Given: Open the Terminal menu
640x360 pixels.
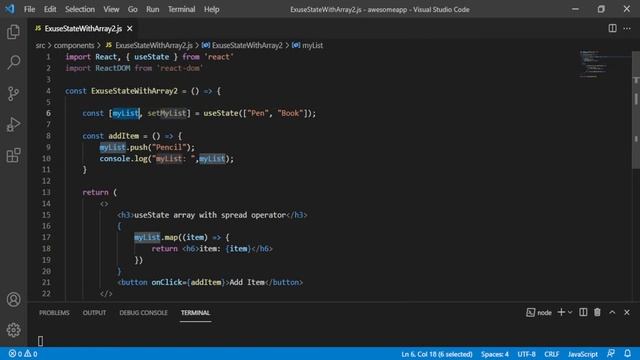Looking at the screenshot, I should coord(181,9).
